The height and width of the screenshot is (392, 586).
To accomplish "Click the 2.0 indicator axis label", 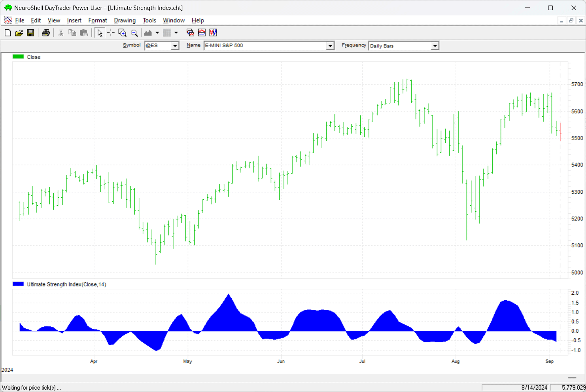I will click(x=575, y=293).
